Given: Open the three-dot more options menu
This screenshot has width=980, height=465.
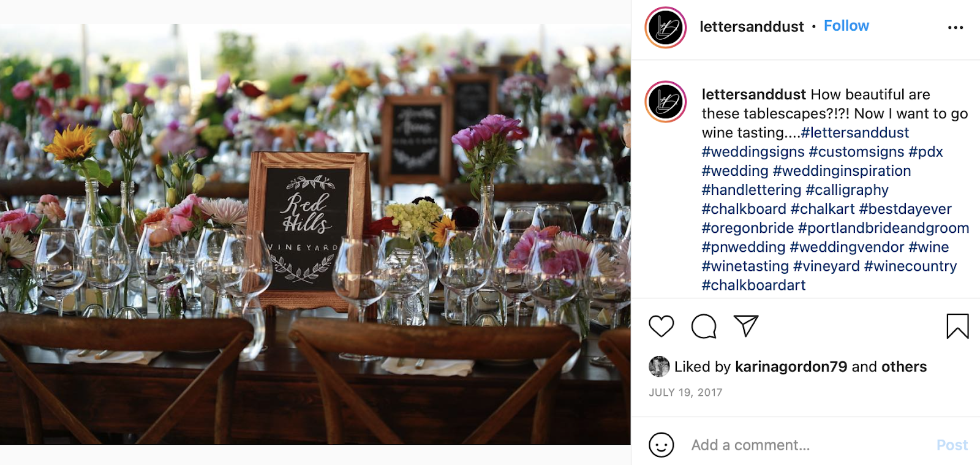Looking at the screenshot, I should [x=956, y=28].
